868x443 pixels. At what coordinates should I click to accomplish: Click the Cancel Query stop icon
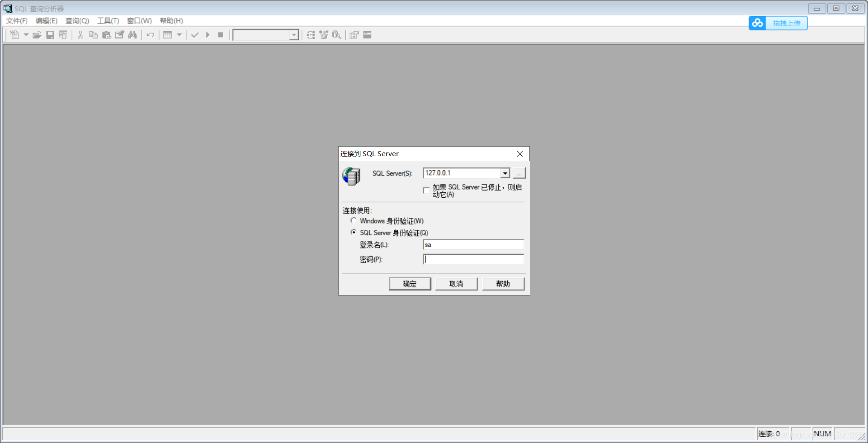point(221,35)
